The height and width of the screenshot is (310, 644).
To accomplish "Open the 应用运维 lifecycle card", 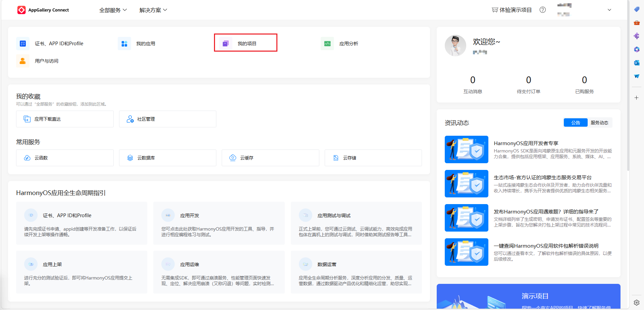I will tap(219, 272).
